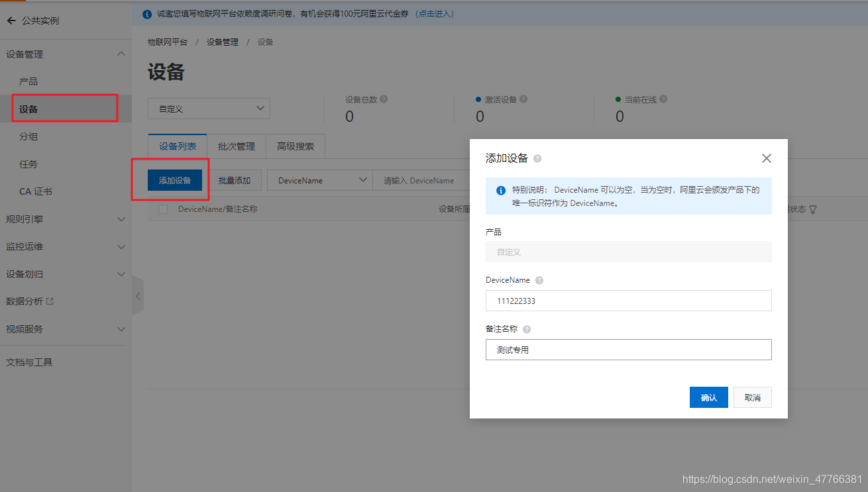Close the 添加设备 dialog

[x=767, y=158]
